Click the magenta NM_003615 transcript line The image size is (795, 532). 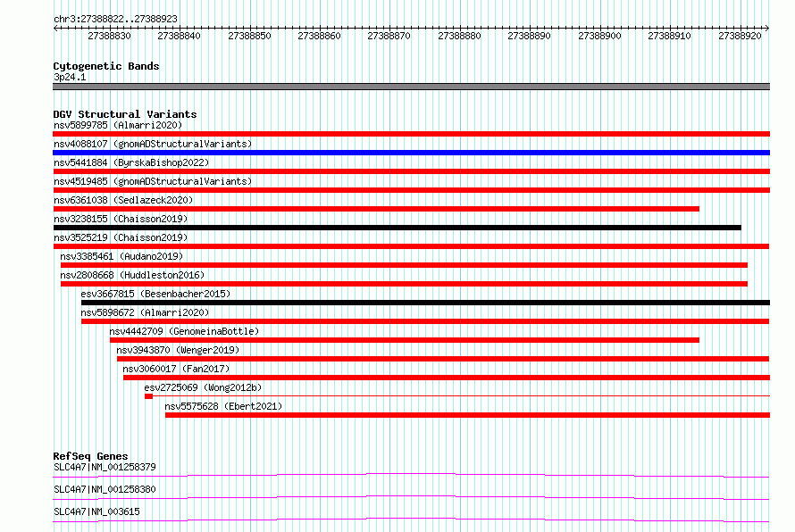pos(411,520)
